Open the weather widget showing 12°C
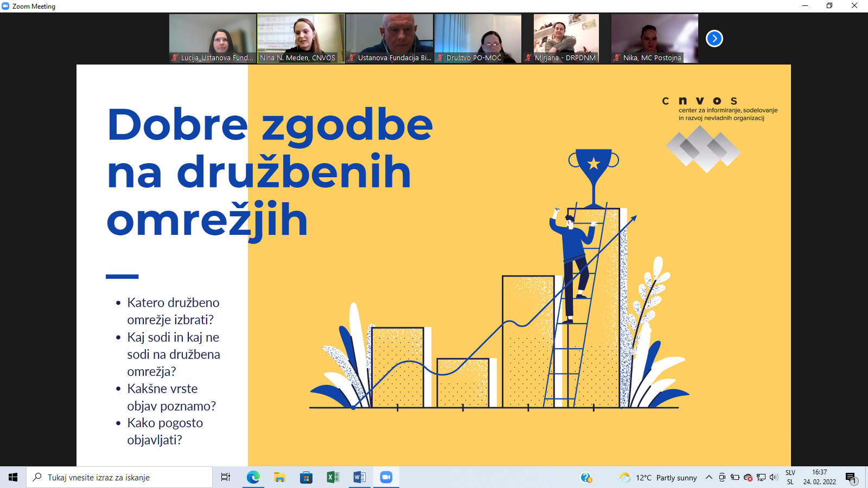This screenshot has width=868, height=488. 658,477
